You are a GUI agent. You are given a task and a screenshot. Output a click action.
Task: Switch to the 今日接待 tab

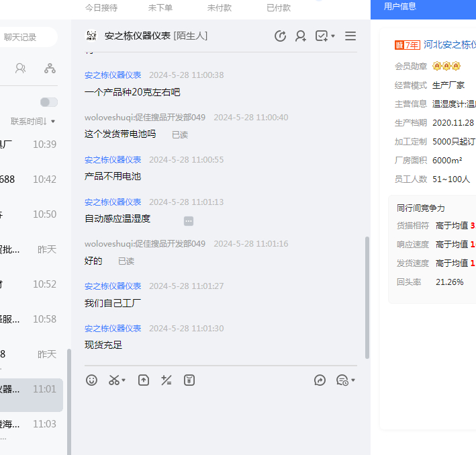pyautogui.click(x=101, y=8)
